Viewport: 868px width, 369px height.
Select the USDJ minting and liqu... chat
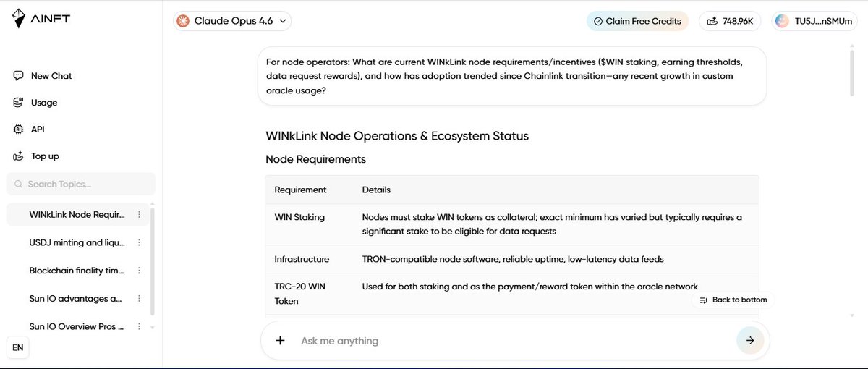tap(77, 242)
